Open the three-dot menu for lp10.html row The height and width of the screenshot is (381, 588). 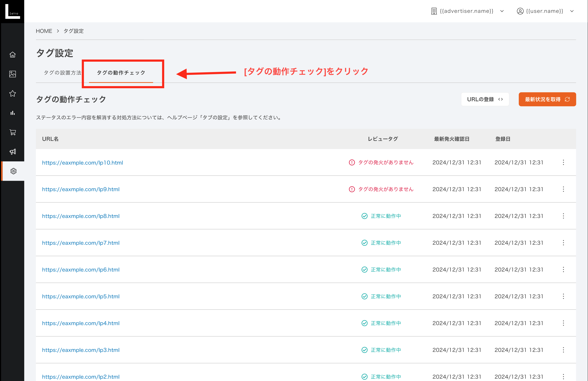click(563, 162)
